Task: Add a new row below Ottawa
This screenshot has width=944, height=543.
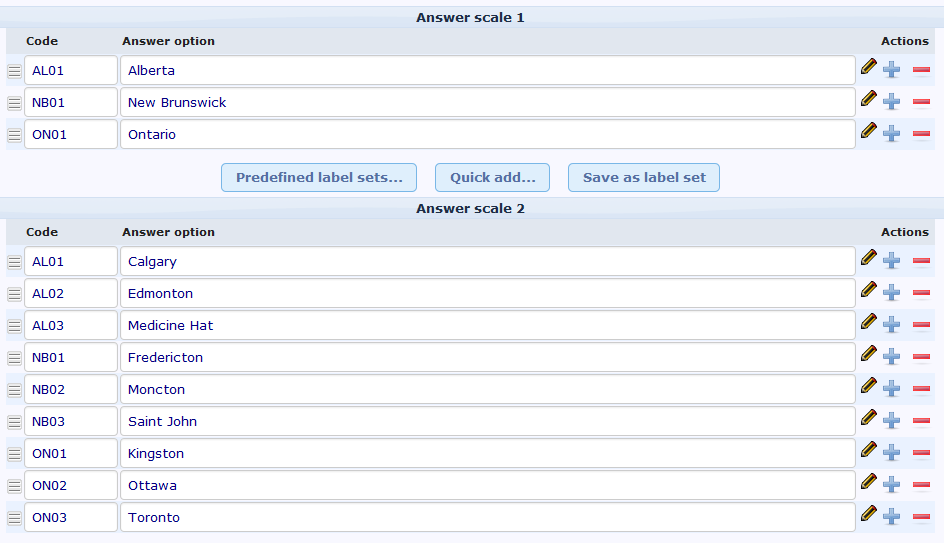Action: coord(892,485)
